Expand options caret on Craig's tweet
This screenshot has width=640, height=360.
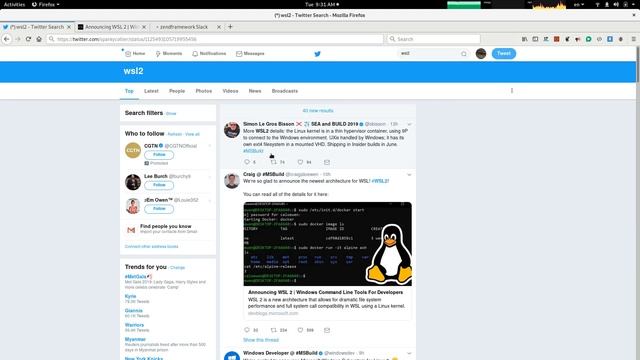click(x=409, y=175)
